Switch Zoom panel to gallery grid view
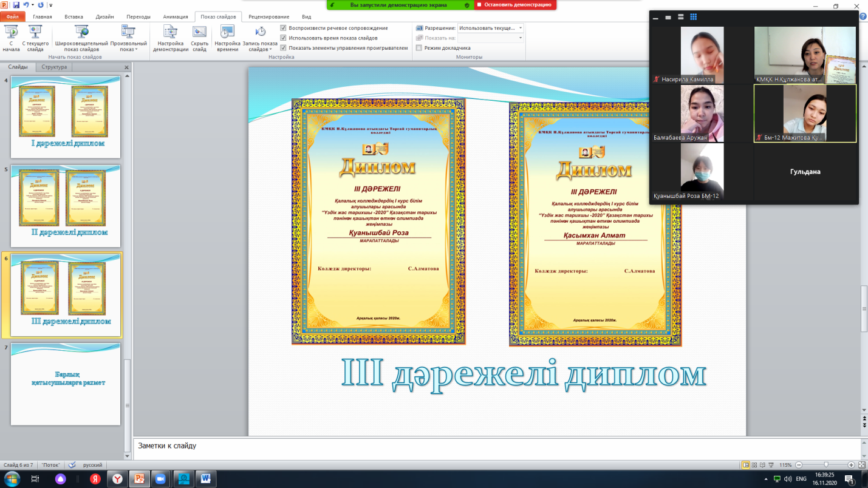868x488 pixels. [693, 17]
